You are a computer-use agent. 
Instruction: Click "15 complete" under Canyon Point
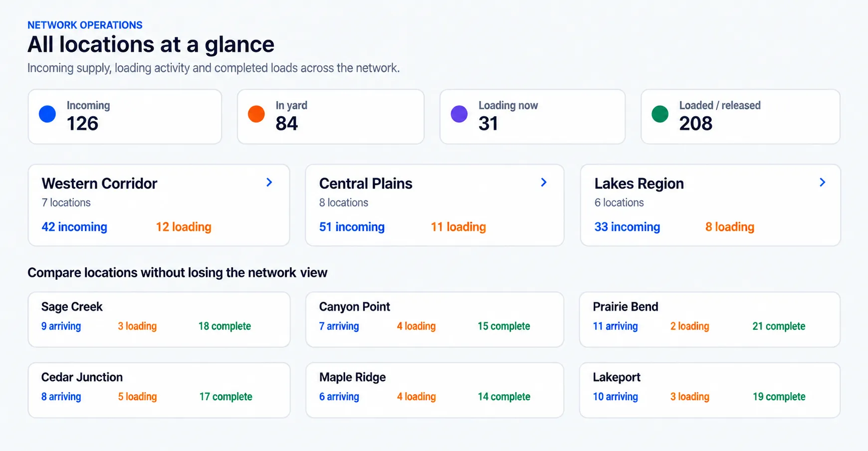(504, 326)
